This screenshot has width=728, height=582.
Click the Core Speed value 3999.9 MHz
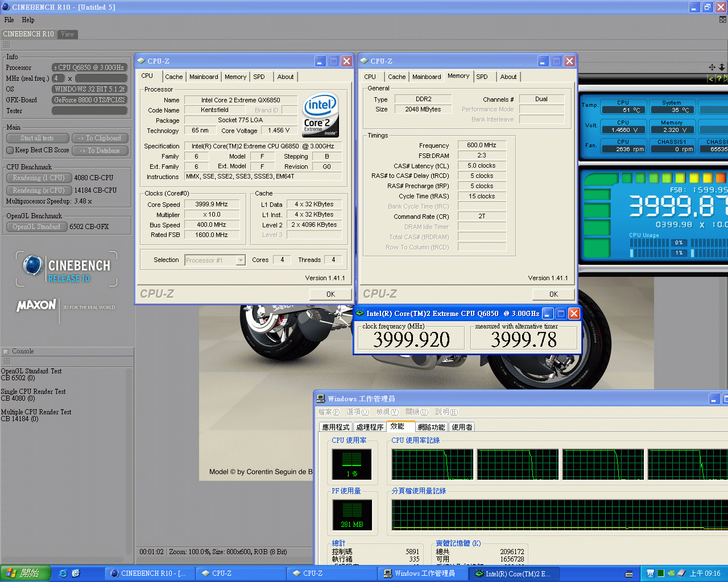[x=212, y=205]
